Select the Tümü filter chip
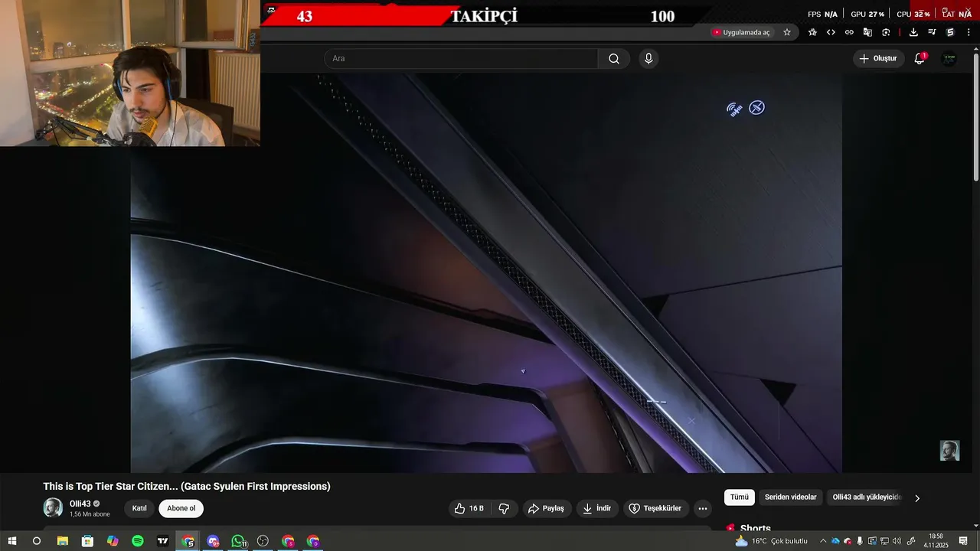Screen dimensions: 980x551 point(739,497)
